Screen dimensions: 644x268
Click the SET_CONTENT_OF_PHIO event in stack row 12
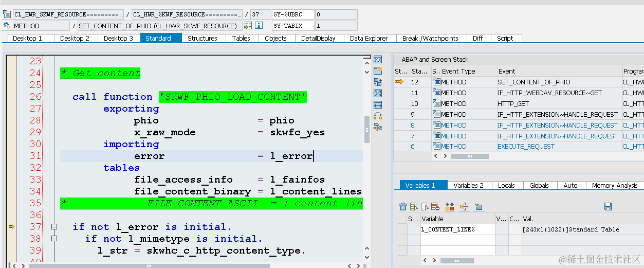coord(533,82)
